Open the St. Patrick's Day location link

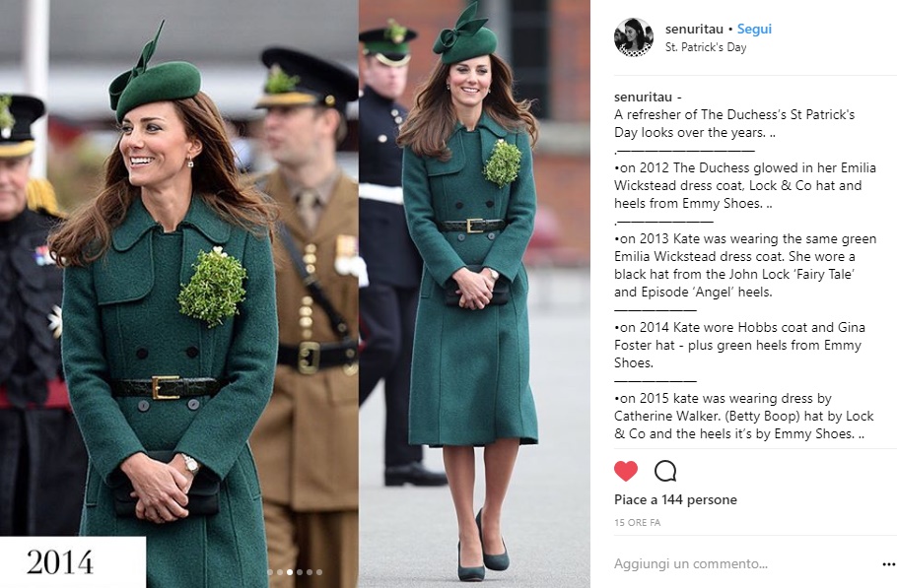pyautogui.click(x=706, y=47)
